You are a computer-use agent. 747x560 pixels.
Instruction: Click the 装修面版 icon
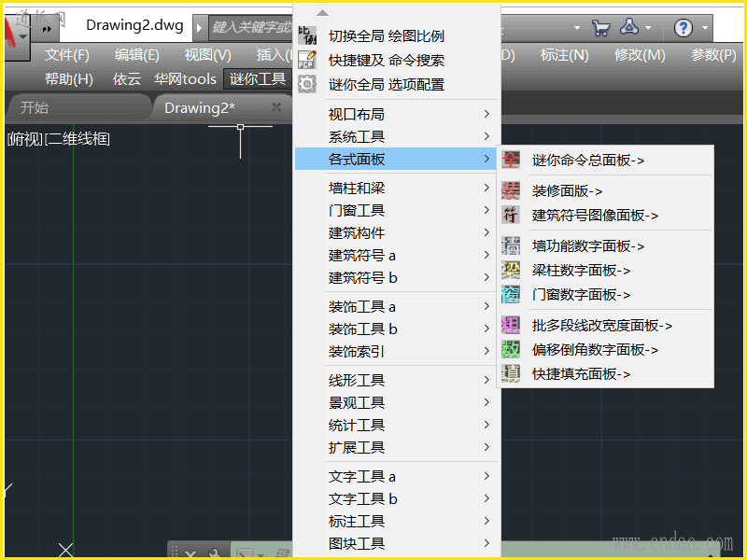pos(511,191)
